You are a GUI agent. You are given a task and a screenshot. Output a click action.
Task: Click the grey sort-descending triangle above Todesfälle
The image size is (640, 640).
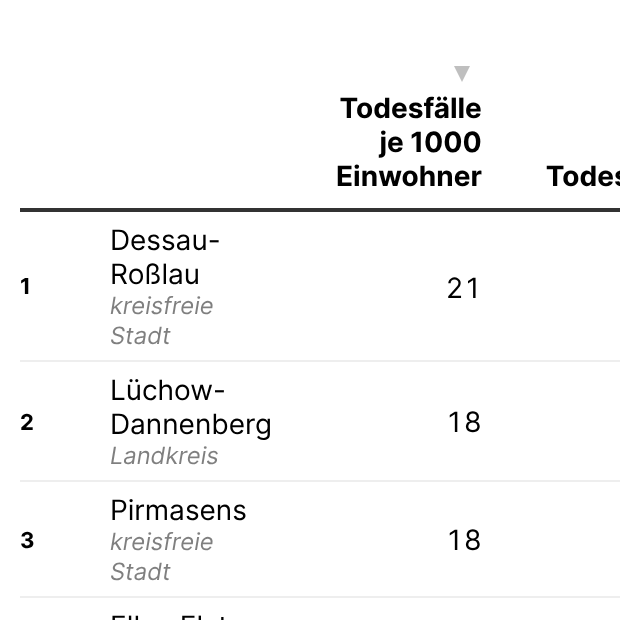pos(462,73)
